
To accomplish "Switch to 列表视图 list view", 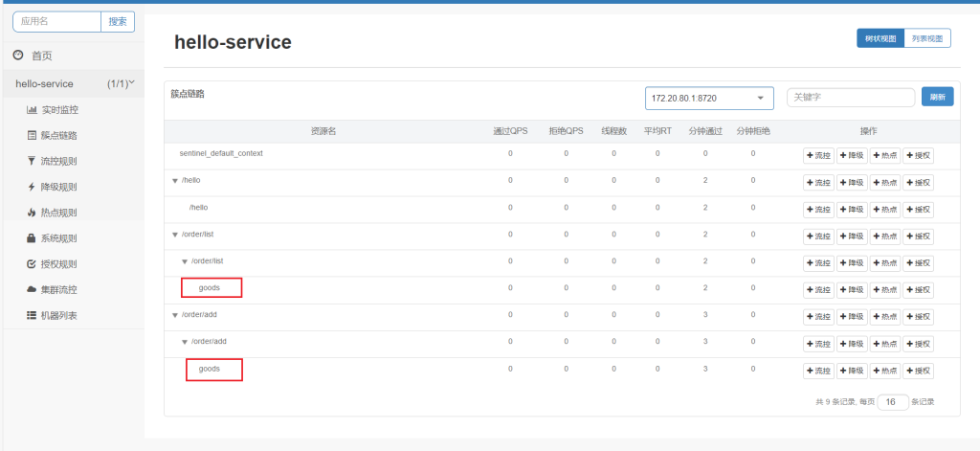I will coord(926,38).
